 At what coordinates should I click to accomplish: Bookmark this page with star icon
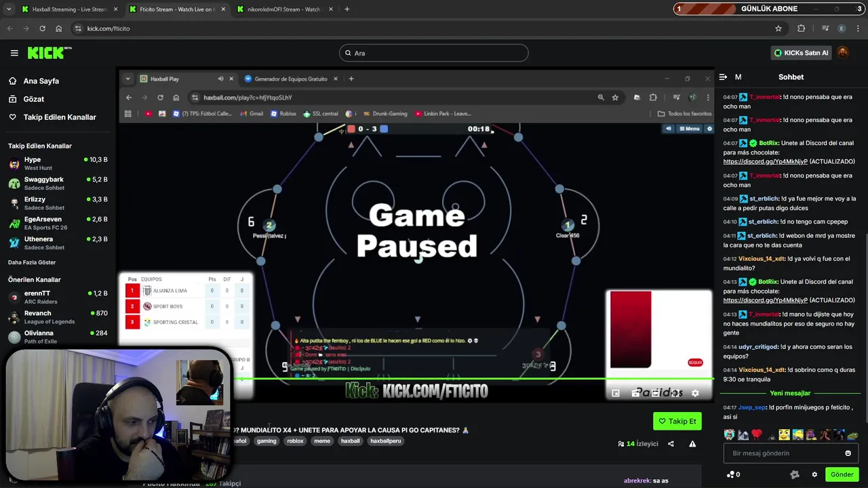click(778, 28)
